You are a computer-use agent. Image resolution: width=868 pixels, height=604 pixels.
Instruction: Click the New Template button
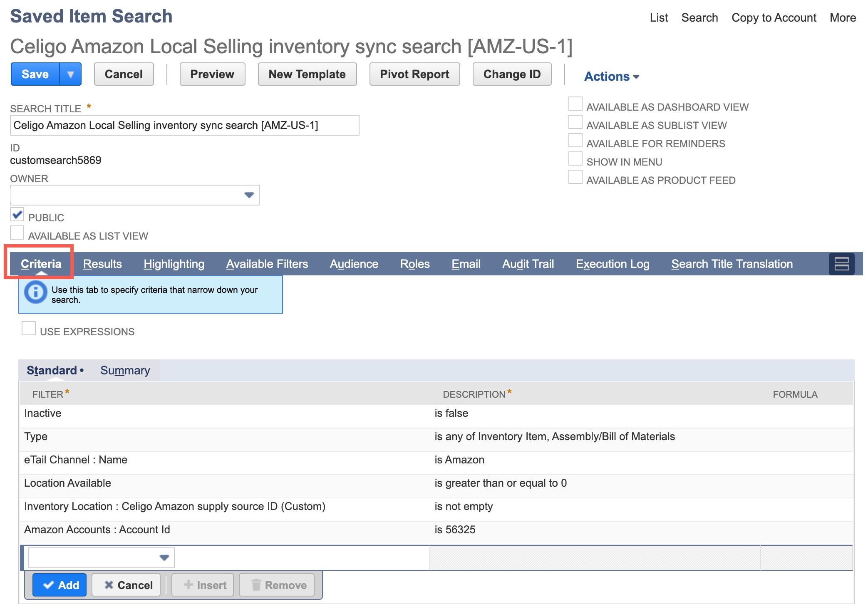click(x=307, y=74)
